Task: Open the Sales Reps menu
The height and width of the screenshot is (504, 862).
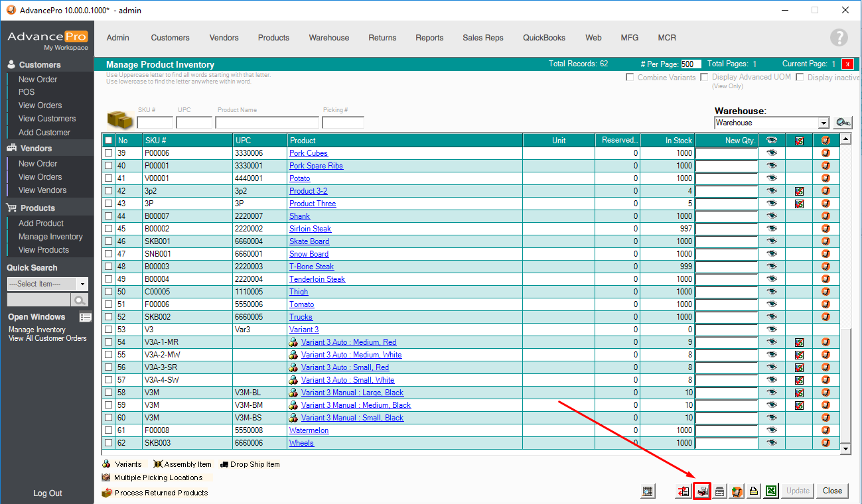Action: coord(483,38)
